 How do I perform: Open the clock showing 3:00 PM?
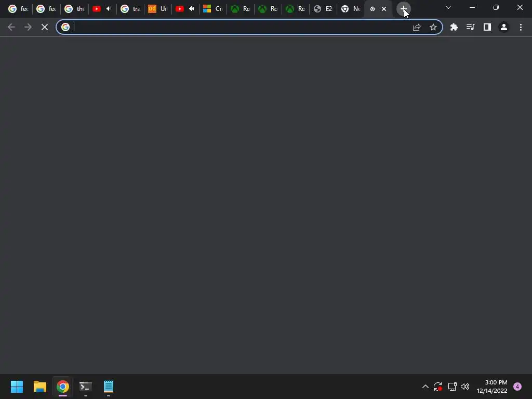pos(492,387)
